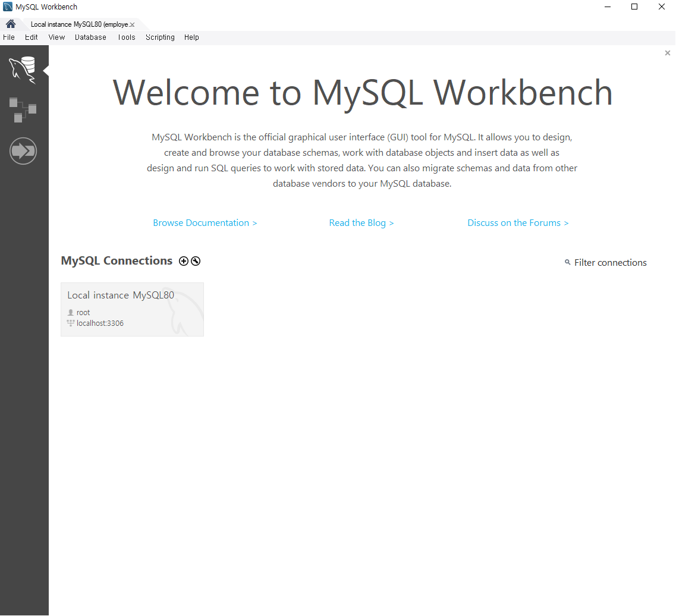Open Manage Connections wrench icon
Screen dimensions: 676x616
pos(196,261)
